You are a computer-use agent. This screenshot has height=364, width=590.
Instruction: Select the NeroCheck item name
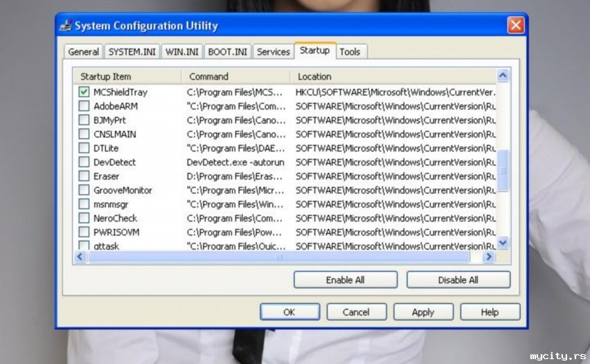(115, 218)
